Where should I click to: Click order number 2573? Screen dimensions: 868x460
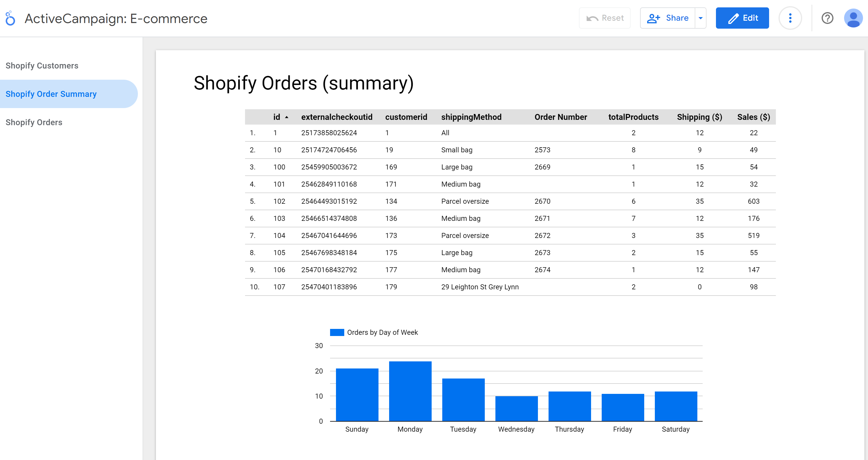(542, 150)
